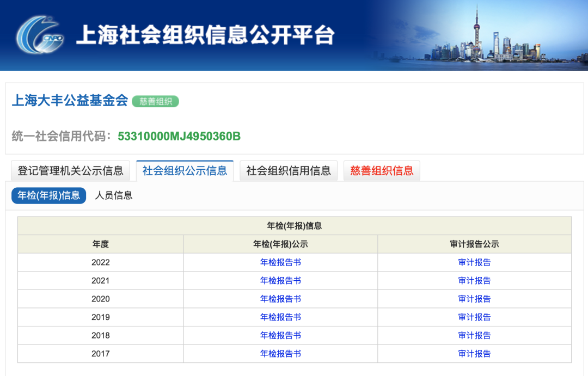The image size is (588, 376).
Task: View the 2019 审计报告 link
Action: click(474, 317)
